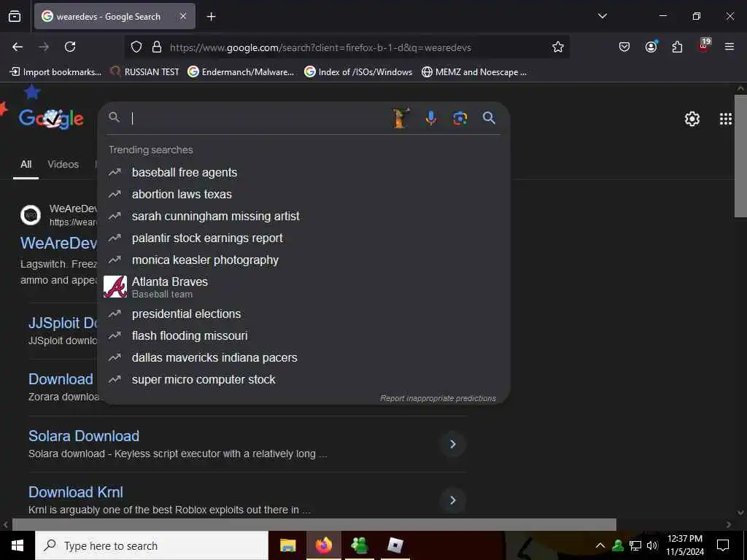Open a new browser tab
The height and width of the screenshot is (560, 747).
[211, 17]
